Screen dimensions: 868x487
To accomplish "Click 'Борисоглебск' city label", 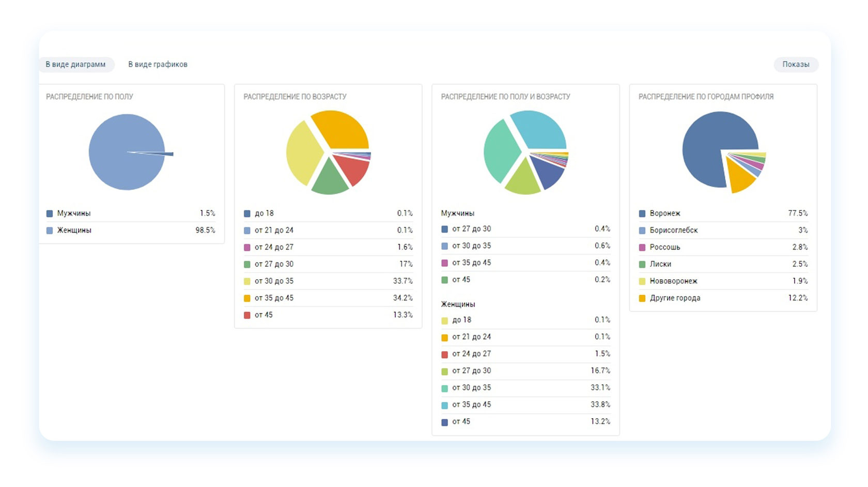I will pos(674,231).
